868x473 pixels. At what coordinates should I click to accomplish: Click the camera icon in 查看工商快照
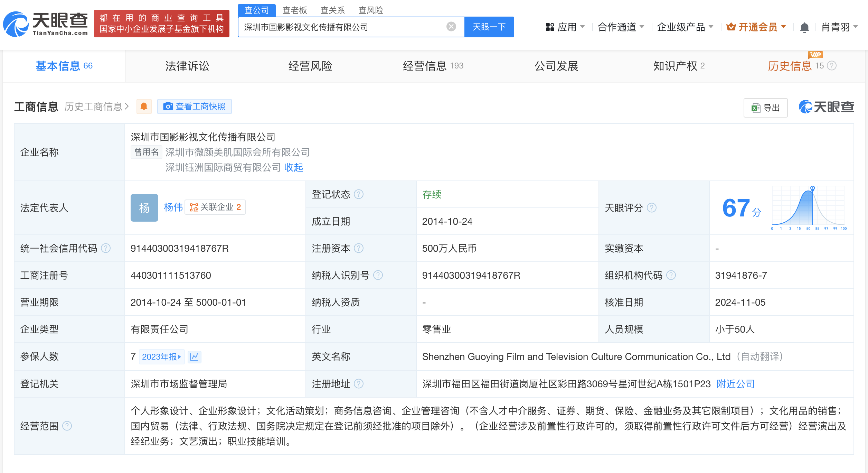[x=168, y=106]
